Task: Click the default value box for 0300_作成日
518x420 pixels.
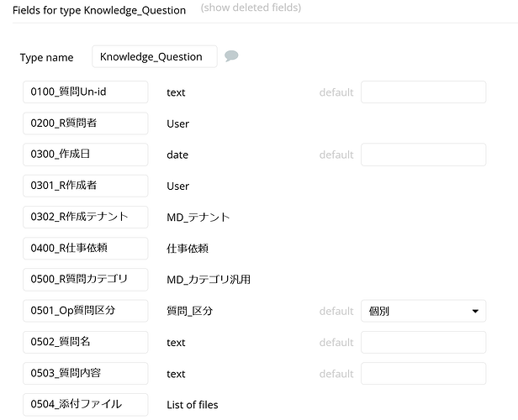Action: (423, 155)
